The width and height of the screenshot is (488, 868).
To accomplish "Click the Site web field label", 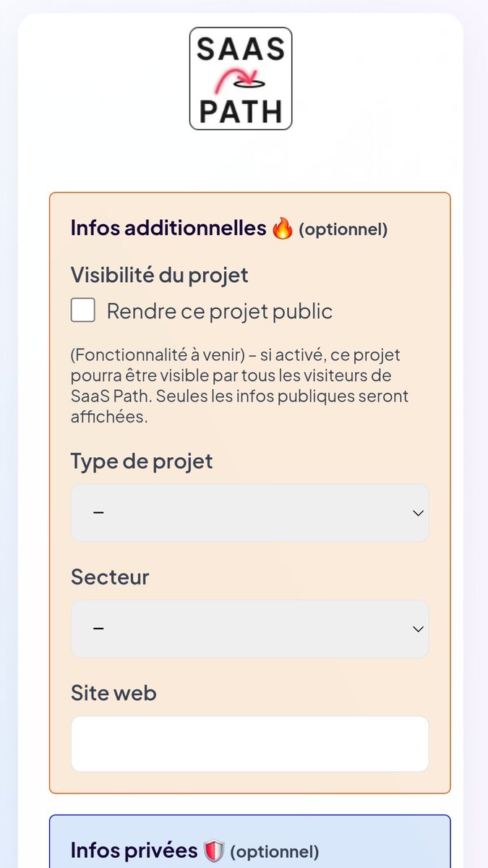I will [x=114, y=693].
